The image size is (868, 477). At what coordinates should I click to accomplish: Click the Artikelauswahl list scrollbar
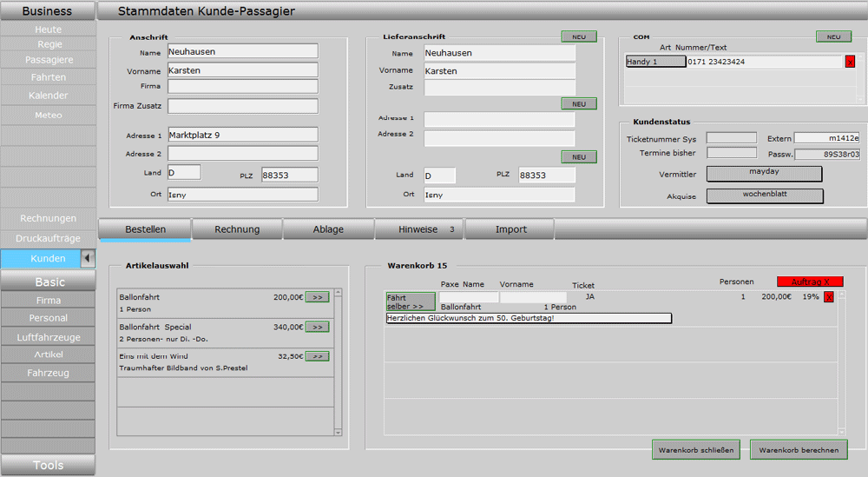pos(339,361)
